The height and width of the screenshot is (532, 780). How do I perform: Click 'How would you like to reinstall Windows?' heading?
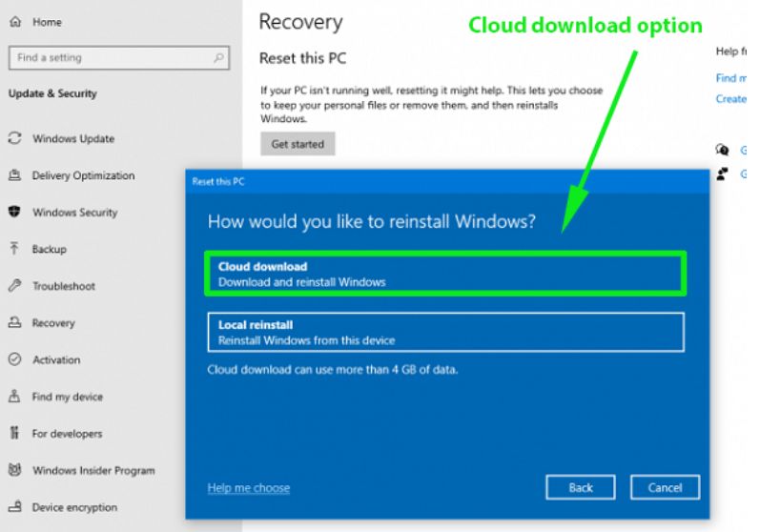click(x=372, y=221)
